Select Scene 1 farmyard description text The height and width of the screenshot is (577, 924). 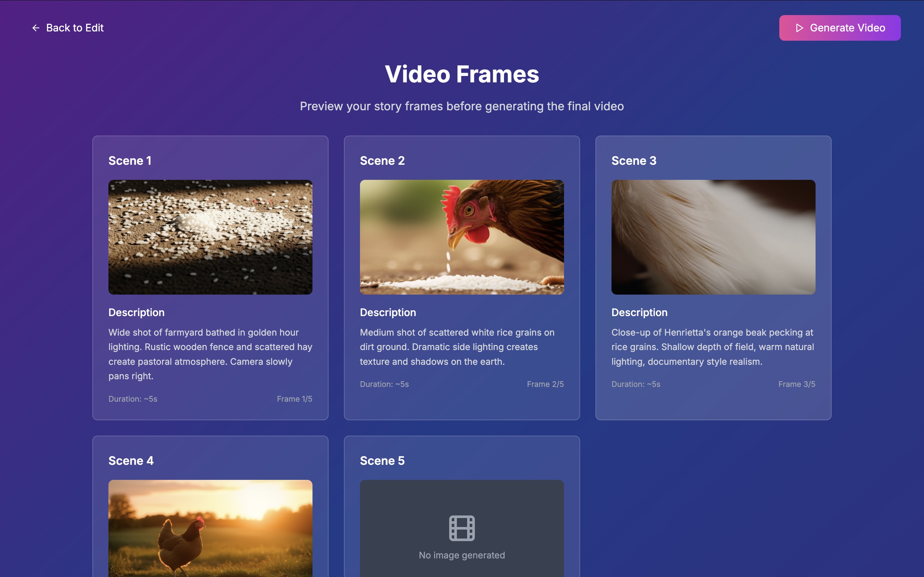coord(210,354)
